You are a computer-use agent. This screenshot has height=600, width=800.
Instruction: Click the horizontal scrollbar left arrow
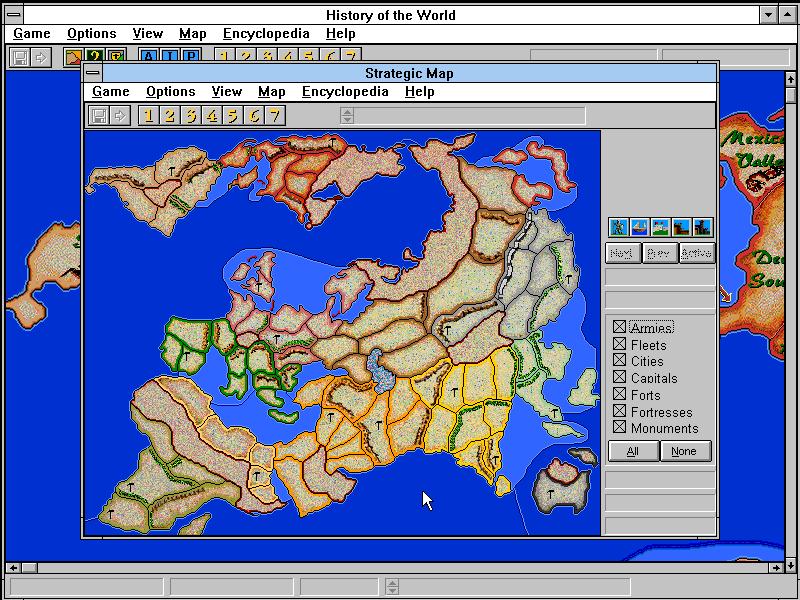(x=13, y=567)
